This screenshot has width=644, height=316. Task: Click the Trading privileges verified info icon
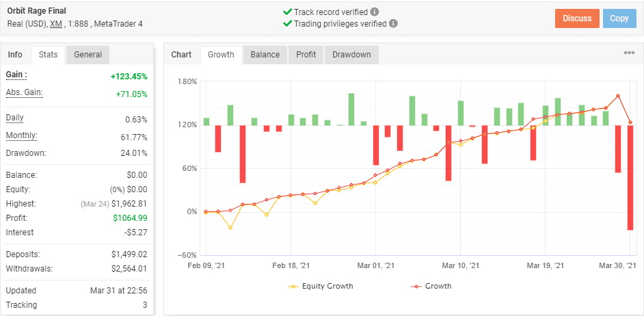(393, 23)
